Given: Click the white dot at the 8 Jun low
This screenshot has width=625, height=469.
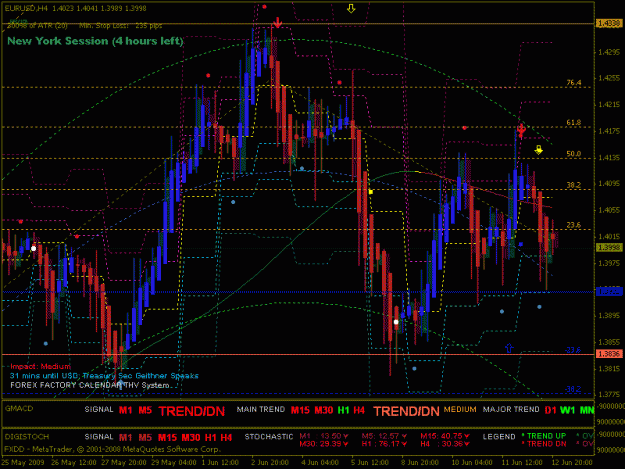Looking at the screenshot, I should (396, 322).
